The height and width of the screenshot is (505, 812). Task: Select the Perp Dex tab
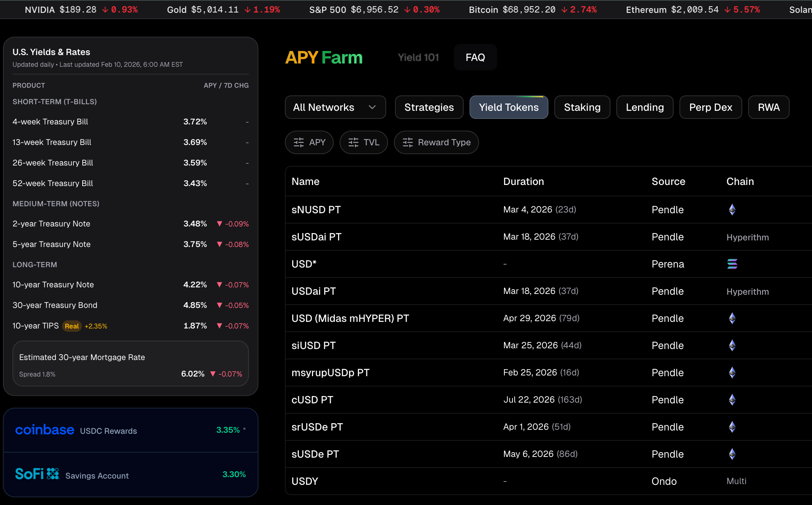[x=710, y=107]
